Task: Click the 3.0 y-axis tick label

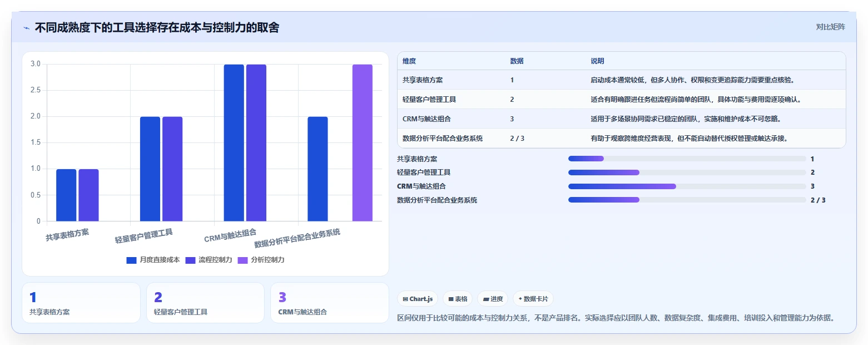Action: [x=36, y=64]
